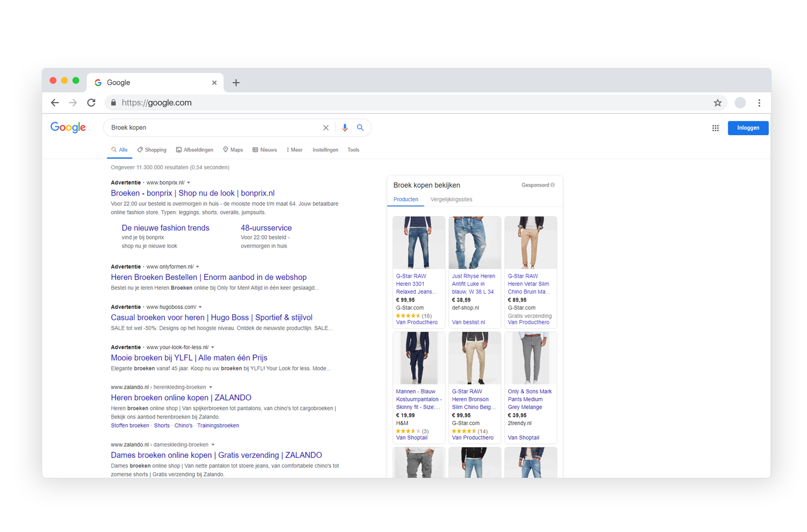Click the 'Only & Sons Mark Pants' product title
Viewport: 807px width, 532px height.
[530, 399]
